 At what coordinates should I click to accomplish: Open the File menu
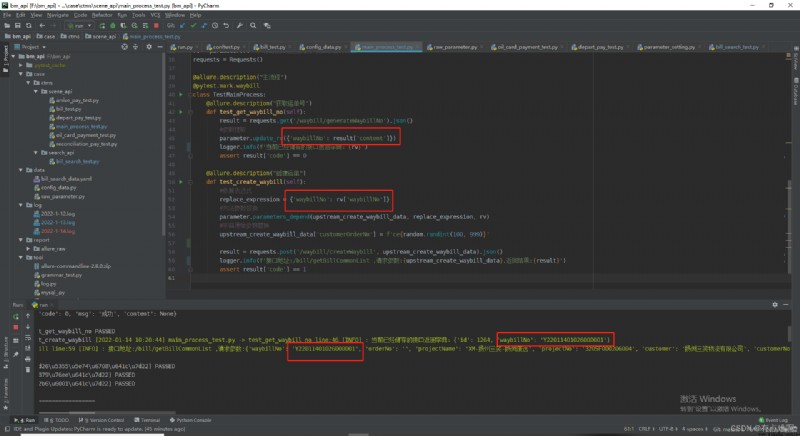click(7, 15)
